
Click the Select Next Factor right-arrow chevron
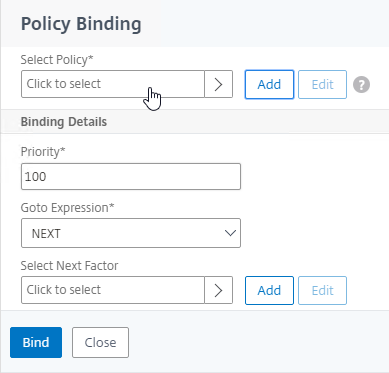click(x=218, y=290)
